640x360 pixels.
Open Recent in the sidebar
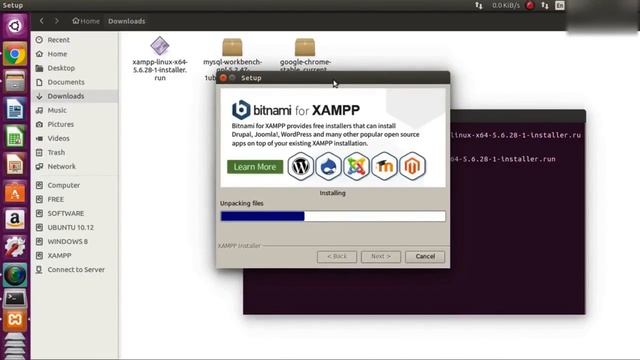coord(75,40)
